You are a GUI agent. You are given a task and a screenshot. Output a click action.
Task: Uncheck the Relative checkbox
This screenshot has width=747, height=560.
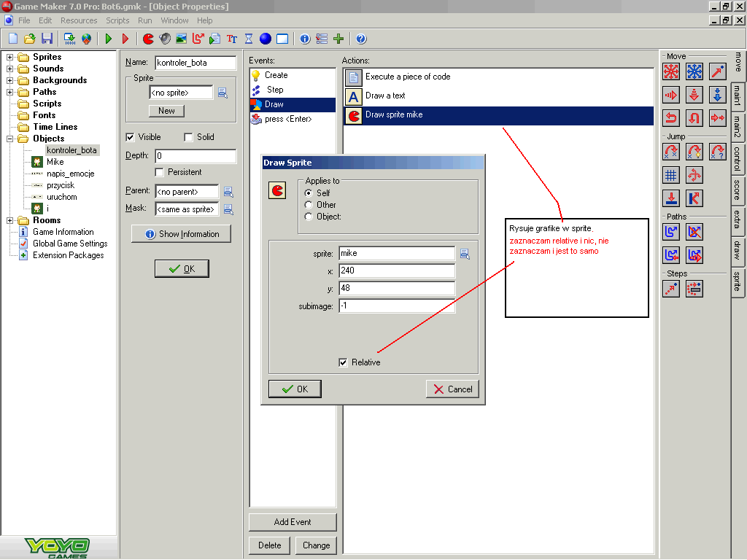pyautogui.click(x=344, y=362)
